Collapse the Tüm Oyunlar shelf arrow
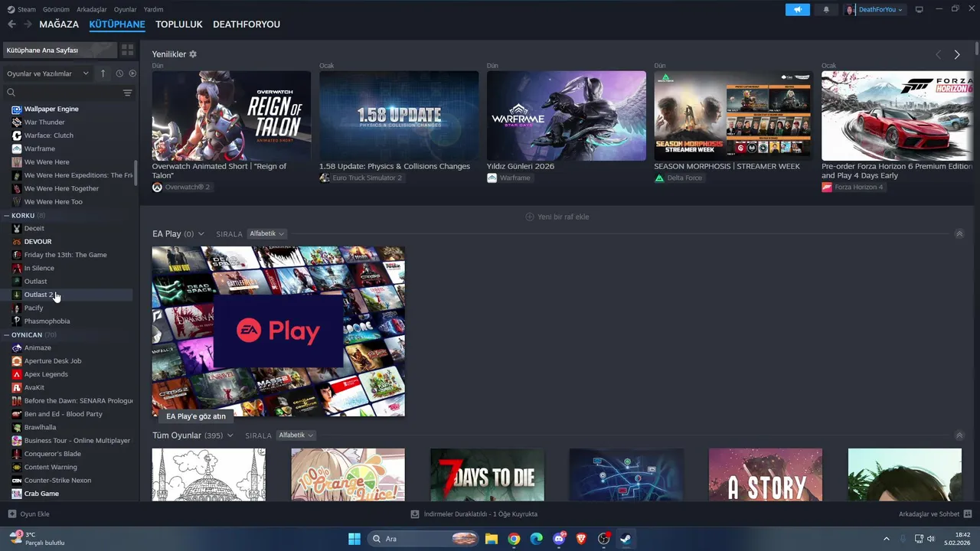 tap(959, 435)
